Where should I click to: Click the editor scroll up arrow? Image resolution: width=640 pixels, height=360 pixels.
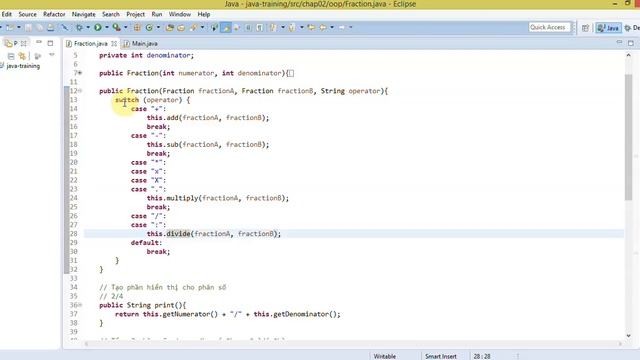(628, 55)
